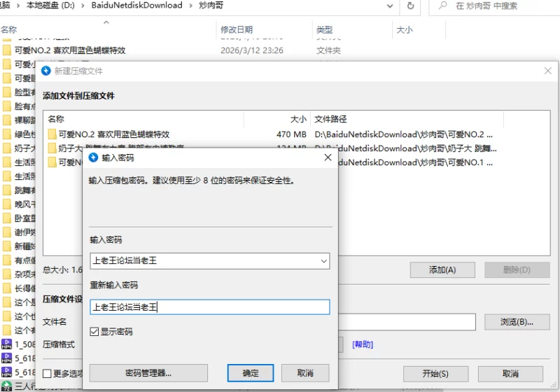This screenshot has height=392, width=560.
Task: Select the folder icon for 杂项 in Explorer
Action: pyautogui.click(x=7, y=274)
